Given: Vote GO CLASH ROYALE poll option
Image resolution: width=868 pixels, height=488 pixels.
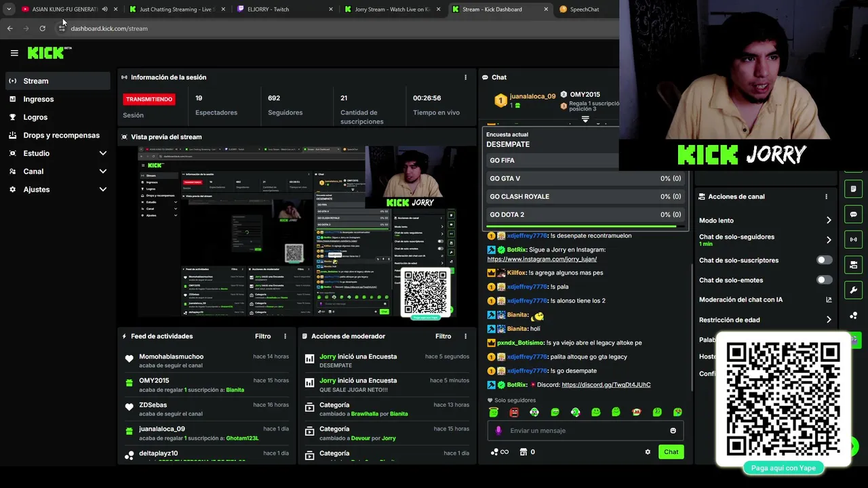Looking at the screenshot, I should 585,197.
